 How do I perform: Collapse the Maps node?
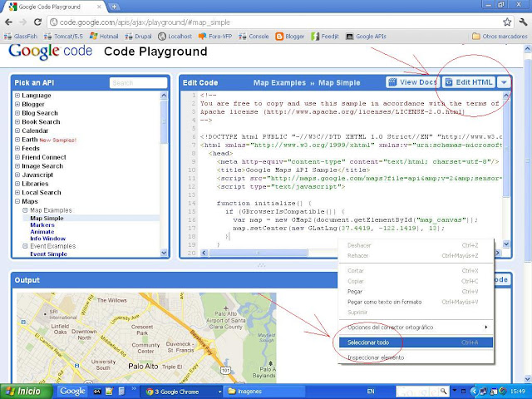17,201
